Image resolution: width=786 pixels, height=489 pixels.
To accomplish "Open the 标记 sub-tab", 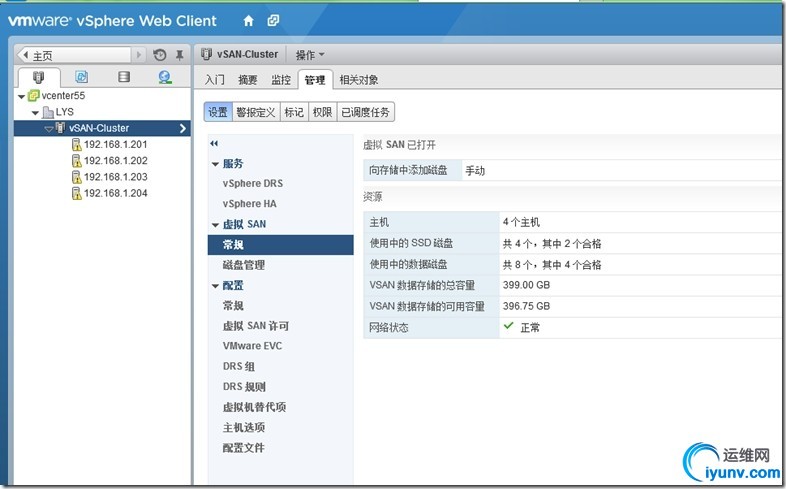I will (294, 112).
